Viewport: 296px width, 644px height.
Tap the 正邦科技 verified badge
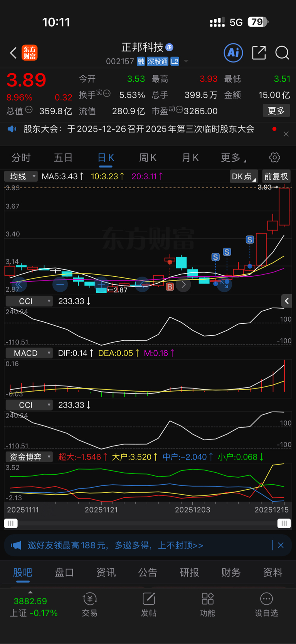[169, 47]
